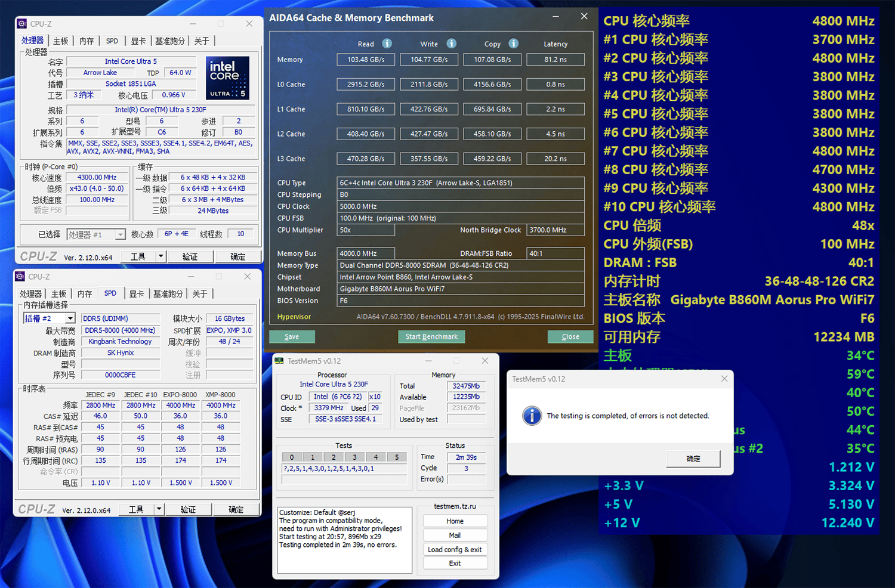Click Start Benchmark in AIDA64
Screen dimensions: 895x588
pos(431,337)
